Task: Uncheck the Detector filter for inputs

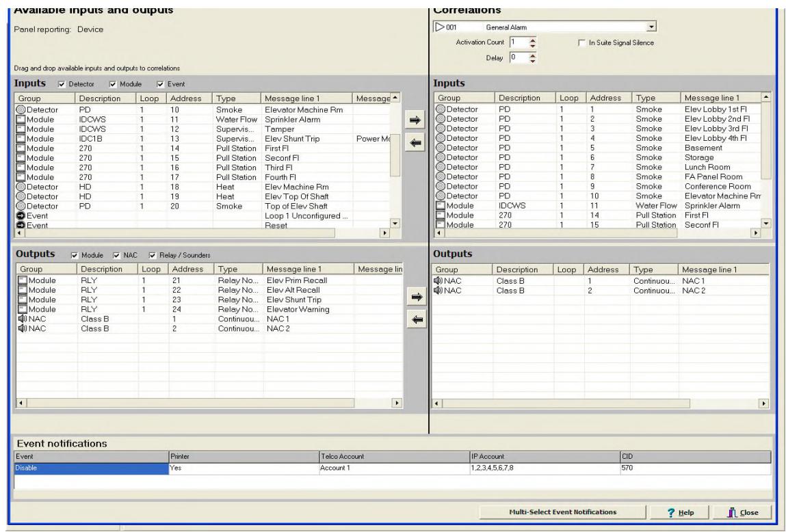Action: point(61,84)
